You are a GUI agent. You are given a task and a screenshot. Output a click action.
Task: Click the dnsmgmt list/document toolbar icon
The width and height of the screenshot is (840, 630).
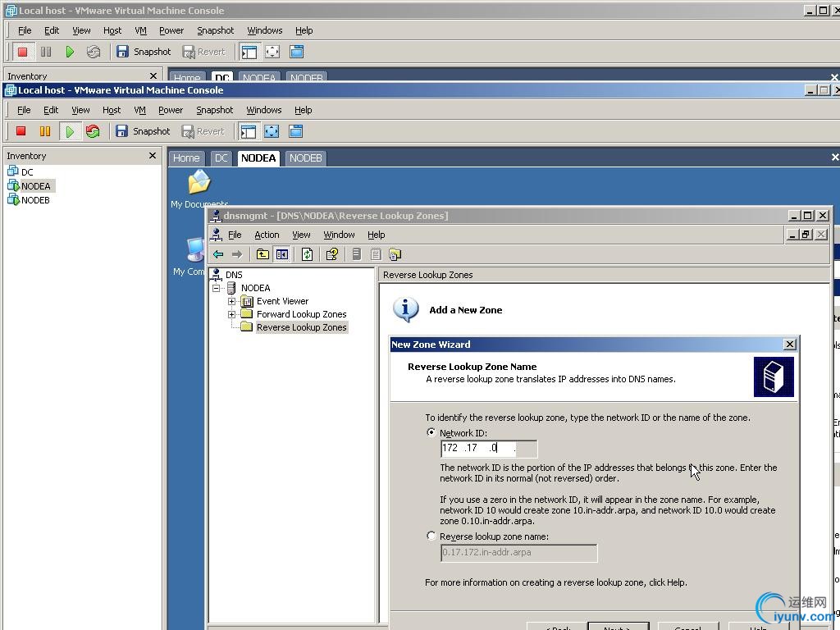[376, 254]
